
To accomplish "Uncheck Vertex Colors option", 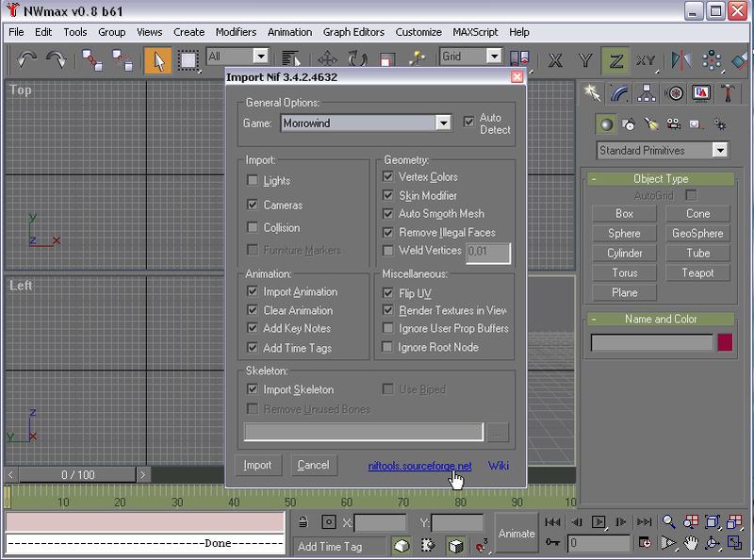I will (387, 176).
